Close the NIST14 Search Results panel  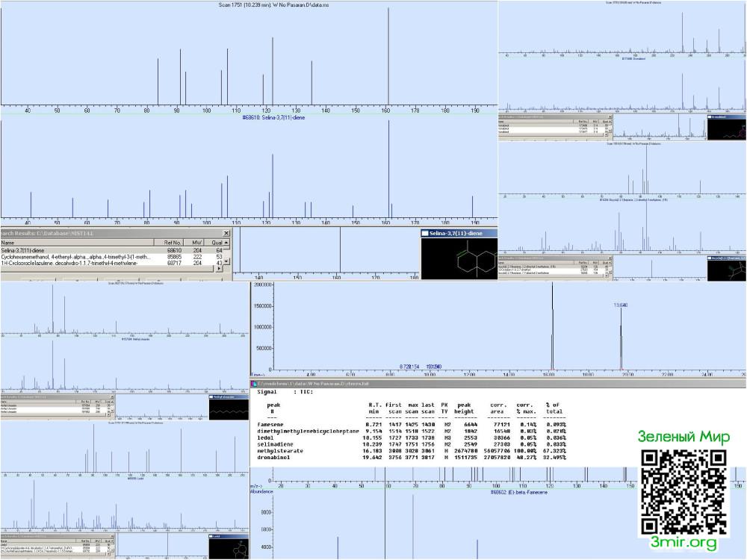(226, 233)
